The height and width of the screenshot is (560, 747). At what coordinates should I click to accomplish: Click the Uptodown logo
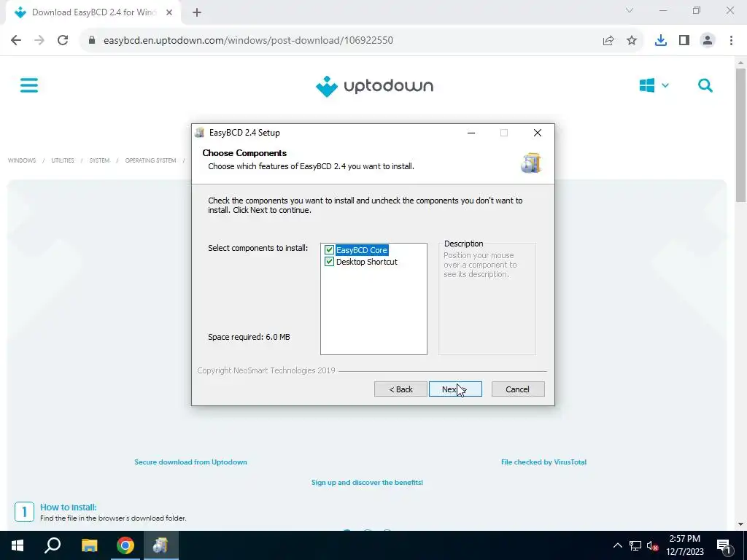[374, 86]
